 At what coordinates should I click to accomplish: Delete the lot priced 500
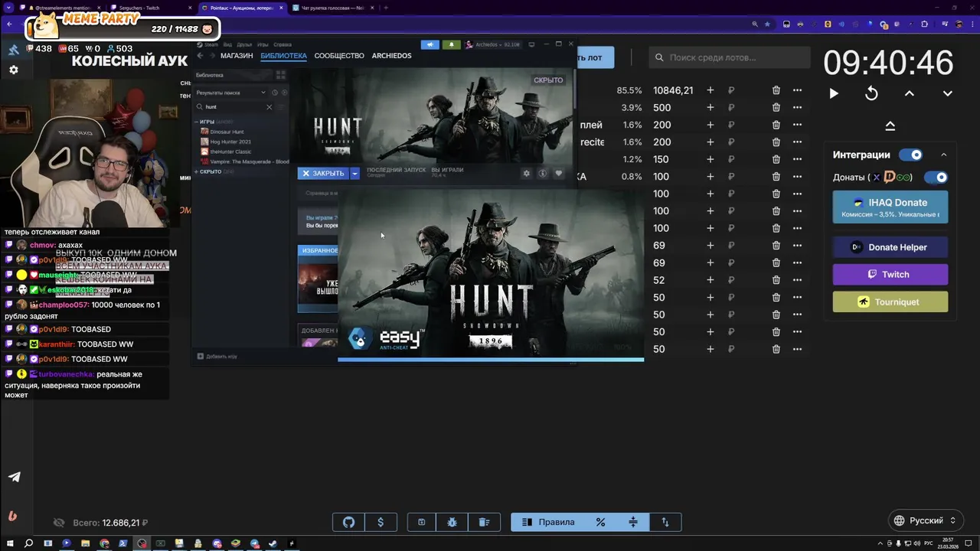[776, 108]
